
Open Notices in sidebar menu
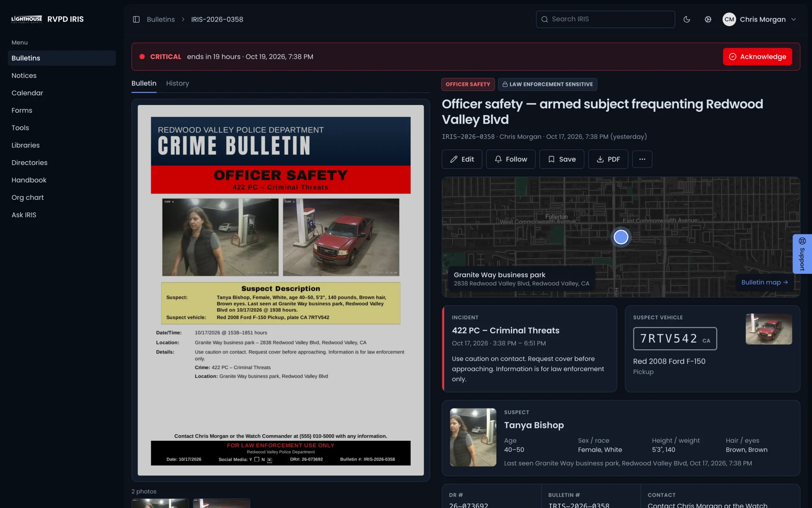[x=62, y=75]
